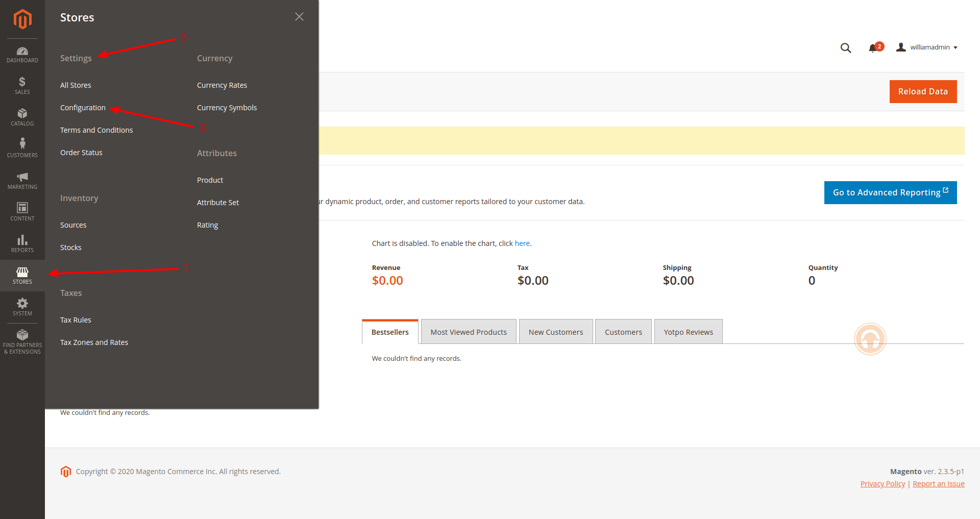Expand the williamadmin account dropdown
The image size is (980, 519).
pos(927,47)
